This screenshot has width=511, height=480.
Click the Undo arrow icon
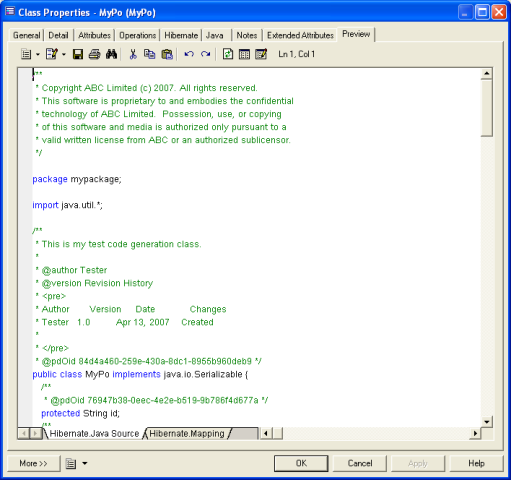point(189,54)
